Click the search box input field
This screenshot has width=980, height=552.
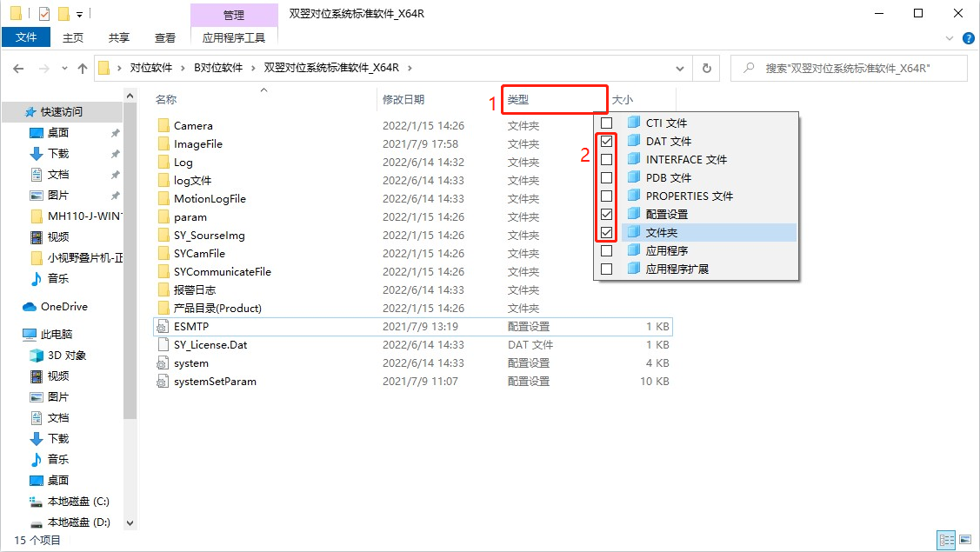click(857, 68)
